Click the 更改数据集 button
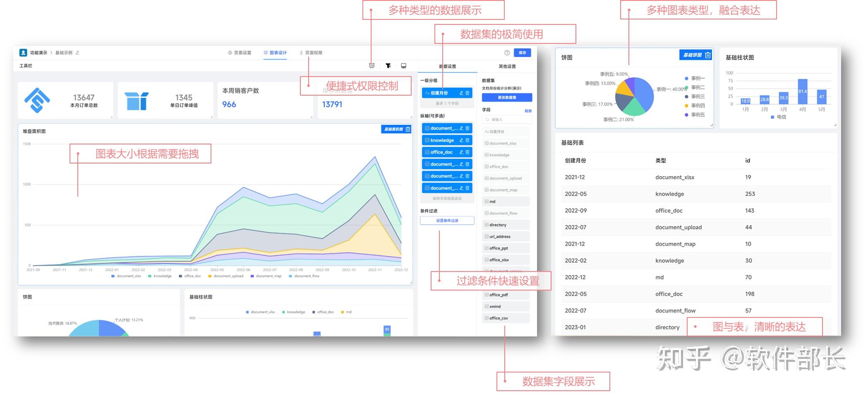 506,97
